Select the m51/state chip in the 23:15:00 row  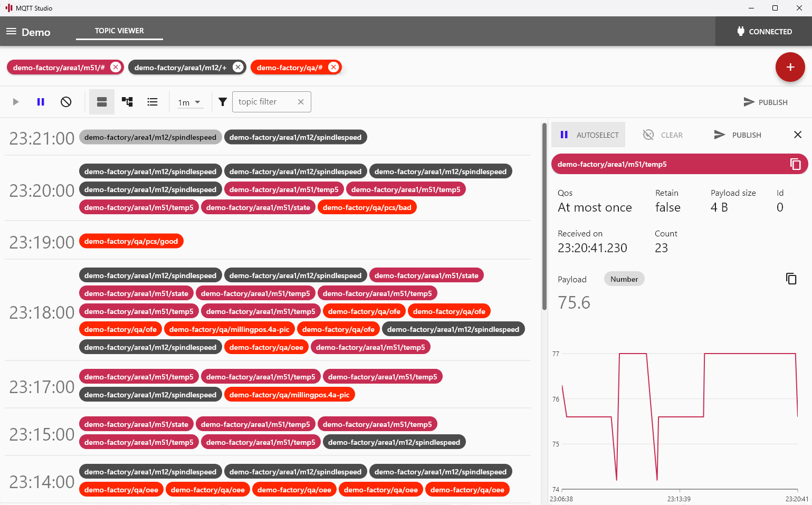(x=136, y=424)
